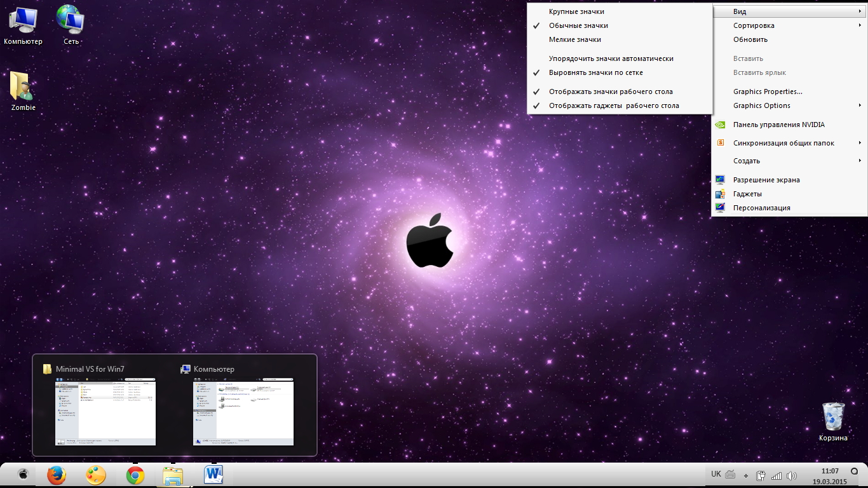Open the orange paint palette app in taskbar
This screenshot has width=868, height=488.
pos(96,475)
